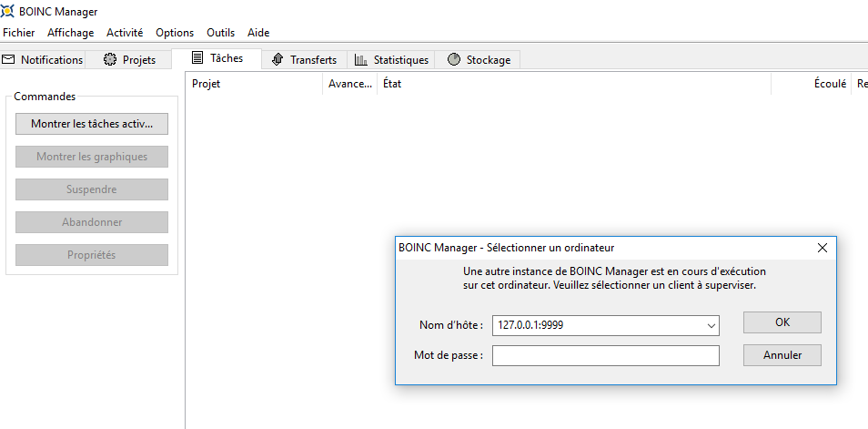Click the envelope icon on Notifications tab
868x429 pixels.
pyautogui.click(x=8, y=59)
